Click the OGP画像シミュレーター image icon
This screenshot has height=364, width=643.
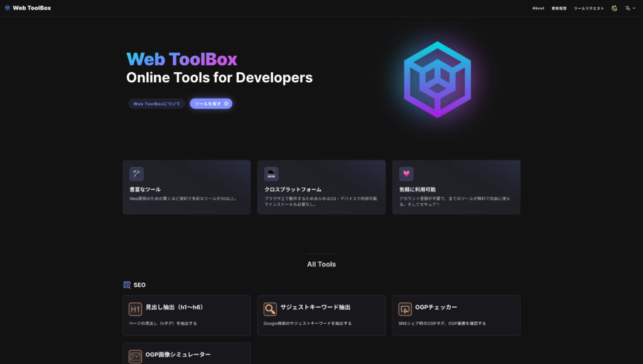pos(135,353)
